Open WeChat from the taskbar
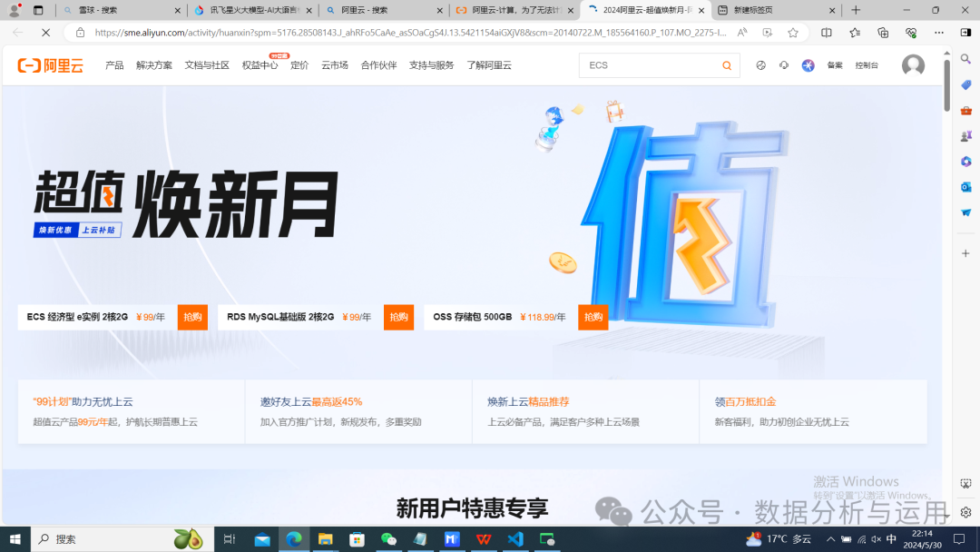Image resolution: width=980 pixels, height=552 pixels. [388, 539]
